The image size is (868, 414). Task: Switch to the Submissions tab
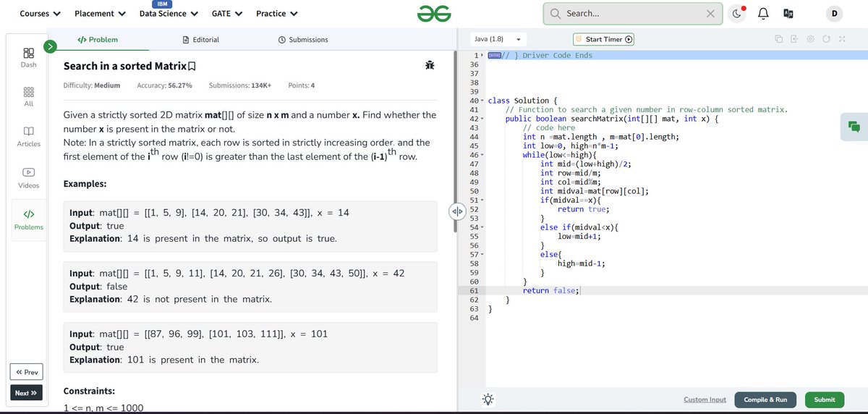pyautogui.click(x=303, y=40)
